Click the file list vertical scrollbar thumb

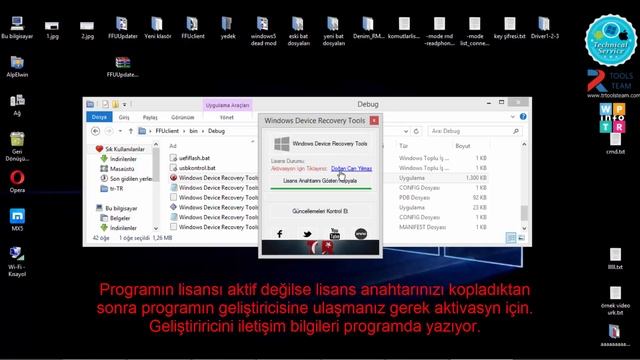pos(524,213)
